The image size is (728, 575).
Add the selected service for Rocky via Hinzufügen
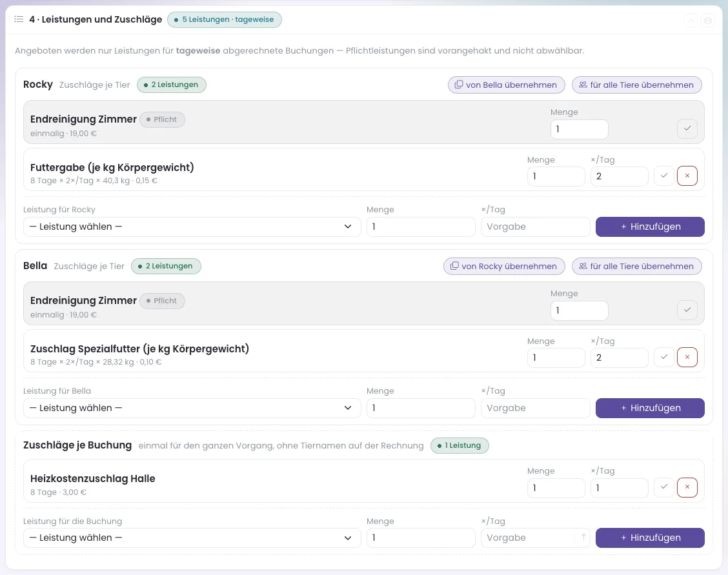[x=650, y=227]
